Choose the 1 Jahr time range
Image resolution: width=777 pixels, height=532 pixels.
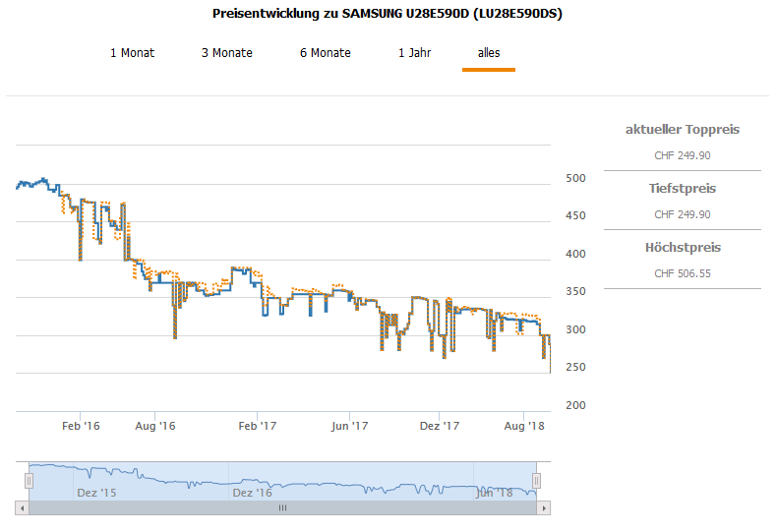414,53
